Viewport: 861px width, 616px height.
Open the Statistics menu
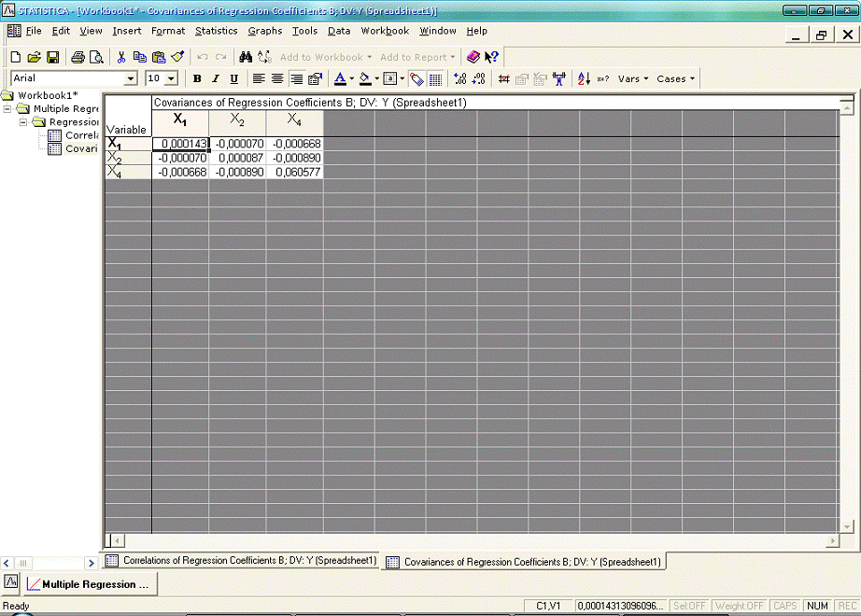point(216,31)
